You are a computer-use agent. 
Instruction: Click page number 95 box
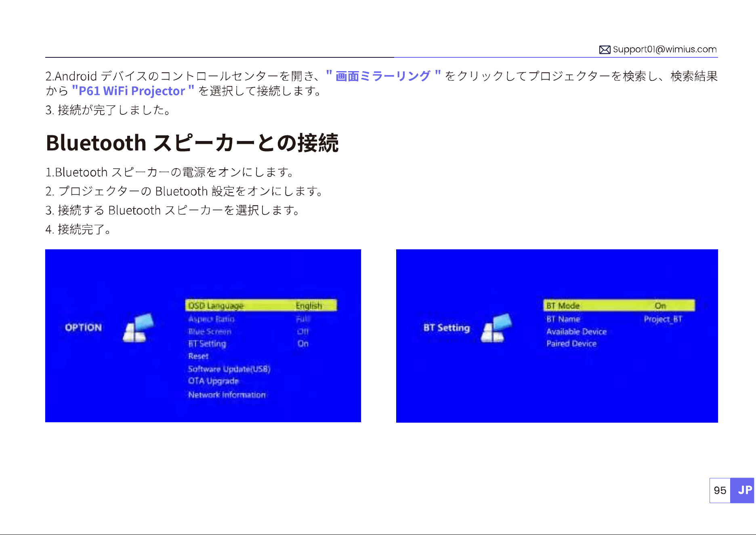point(720,490)
